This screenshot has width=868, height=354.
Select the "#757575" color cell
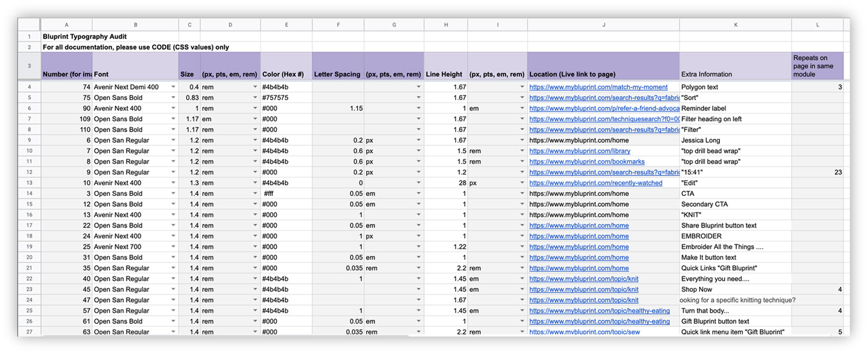[286, 98]
